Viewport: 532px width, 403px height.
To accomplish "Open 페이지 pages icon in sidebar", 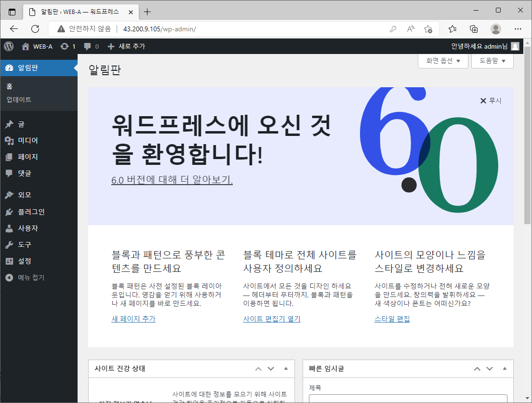I will tap(9, 157).
